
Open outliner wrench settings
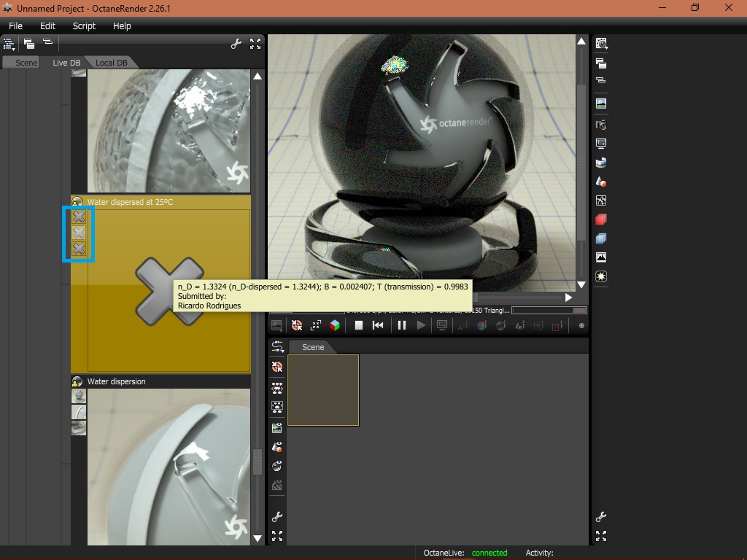click(x=236, y=44)
